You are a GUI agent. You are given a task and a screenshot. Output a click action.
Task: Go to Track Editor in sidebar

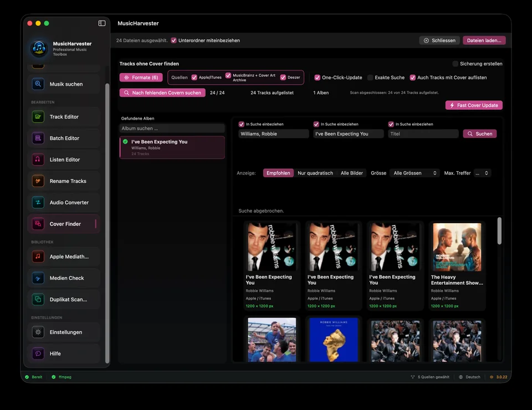coord(64,117)
